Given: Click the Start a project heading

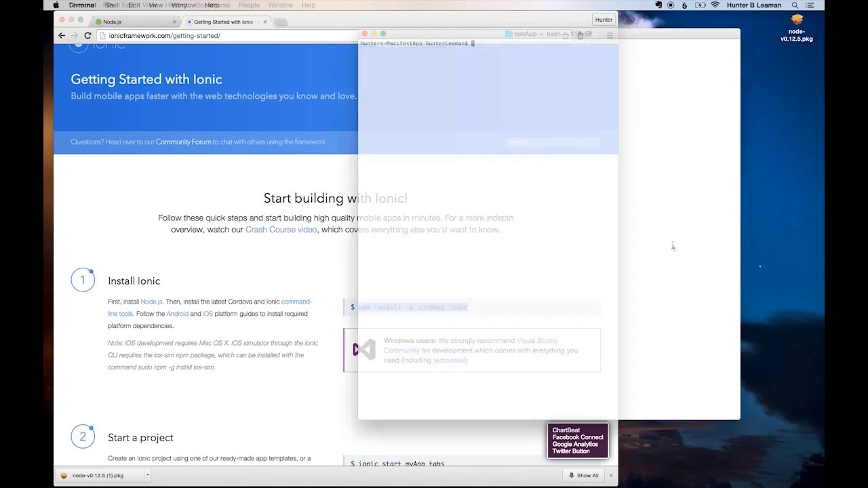Looking at the screenshot, I should [x=140, y=437].
